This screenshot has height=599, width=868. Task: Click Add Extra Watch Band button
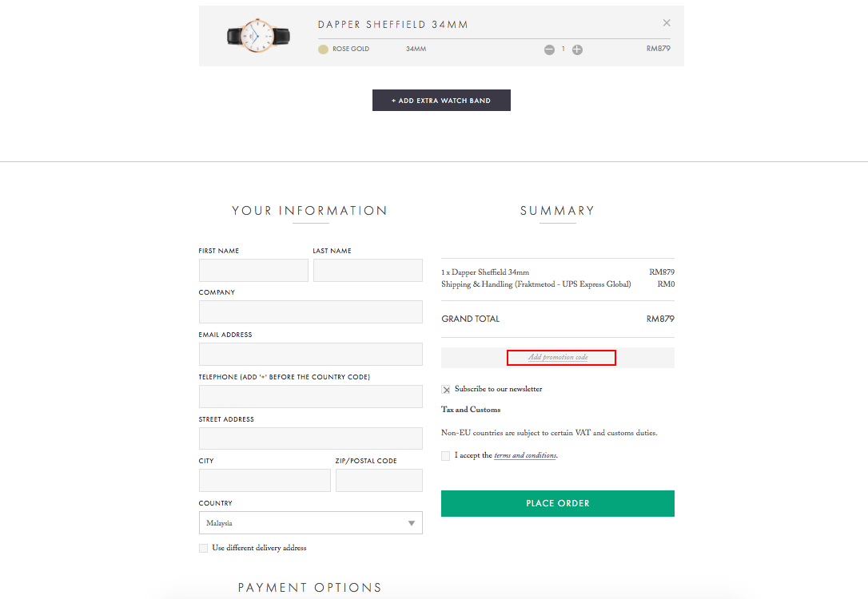point(441,100)
